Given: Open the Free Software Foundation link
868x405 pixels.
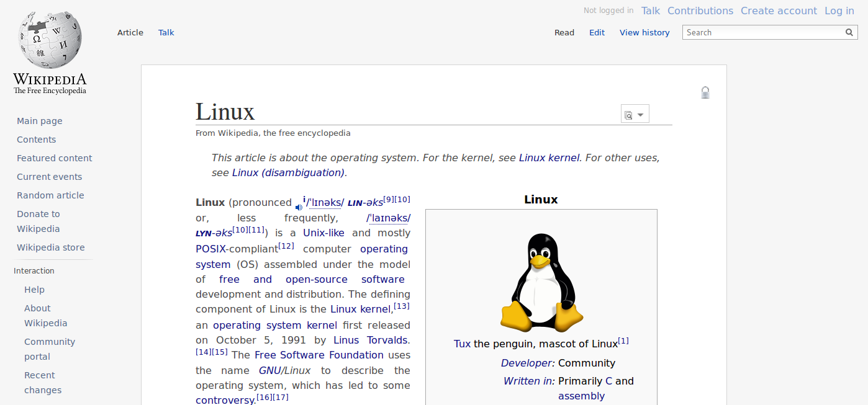Looking at the screenshot, I should [x=319, y=355].
